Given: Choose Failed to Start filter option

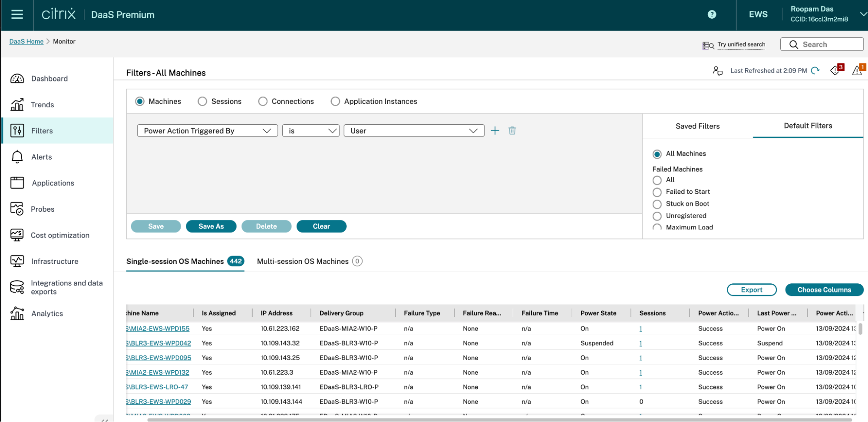Looking at the screenshot, I should (657, 192).
